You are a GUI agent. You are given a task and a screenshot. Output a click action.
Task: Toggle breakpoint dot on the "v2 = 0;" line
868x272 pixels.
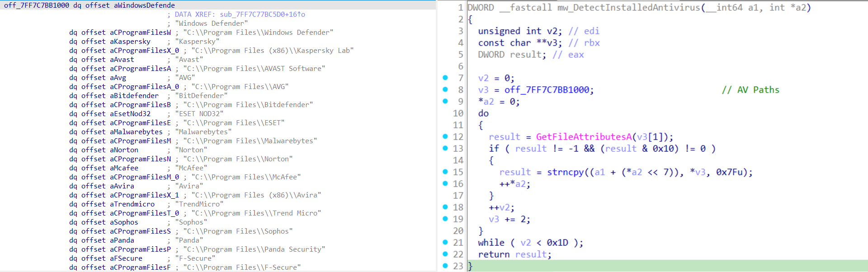445,78
